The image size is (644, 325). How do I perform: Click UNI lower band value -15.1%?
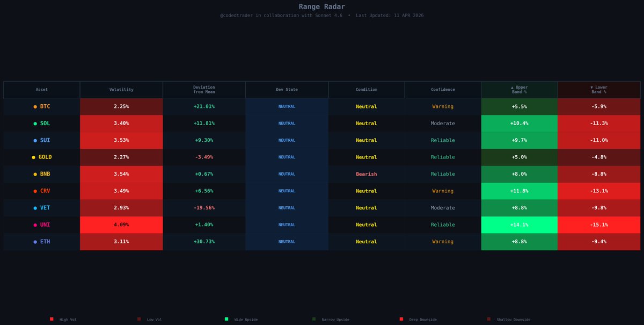point(599,225)
